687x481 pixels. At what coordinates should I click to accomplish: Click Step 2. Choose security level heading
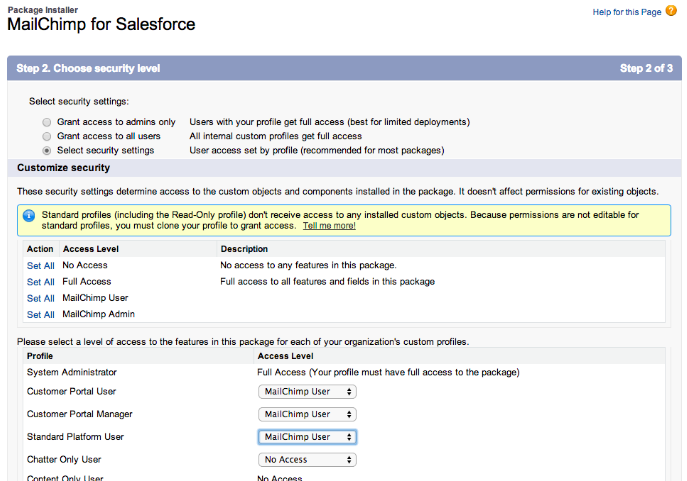click(x=88, y=68)
